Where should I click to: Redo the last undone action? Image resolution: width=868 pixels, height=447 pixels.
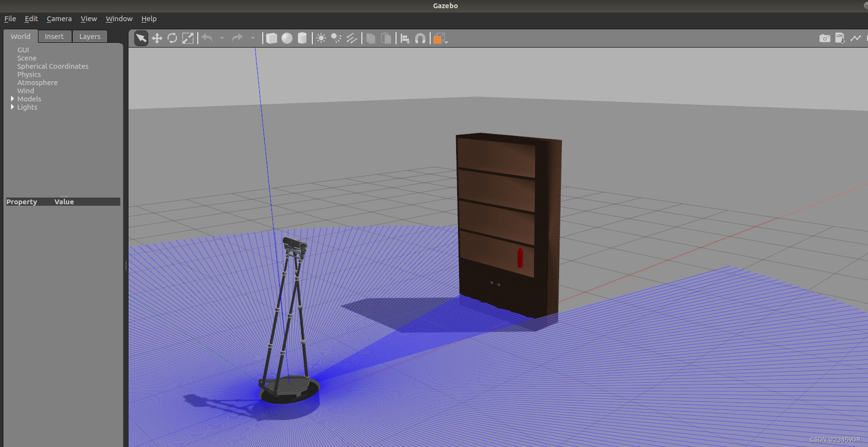237,38
